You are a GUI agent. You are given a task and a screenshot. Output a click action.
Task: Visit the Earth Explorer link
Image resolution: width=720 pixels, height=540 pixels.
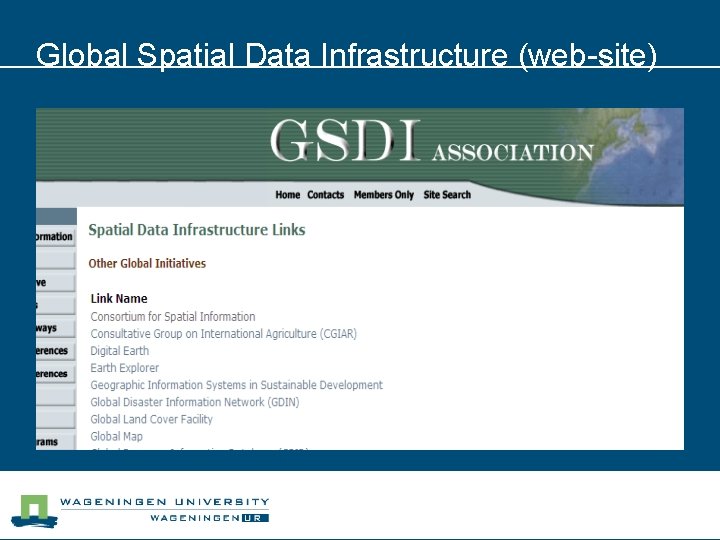[x=124, y=368]
